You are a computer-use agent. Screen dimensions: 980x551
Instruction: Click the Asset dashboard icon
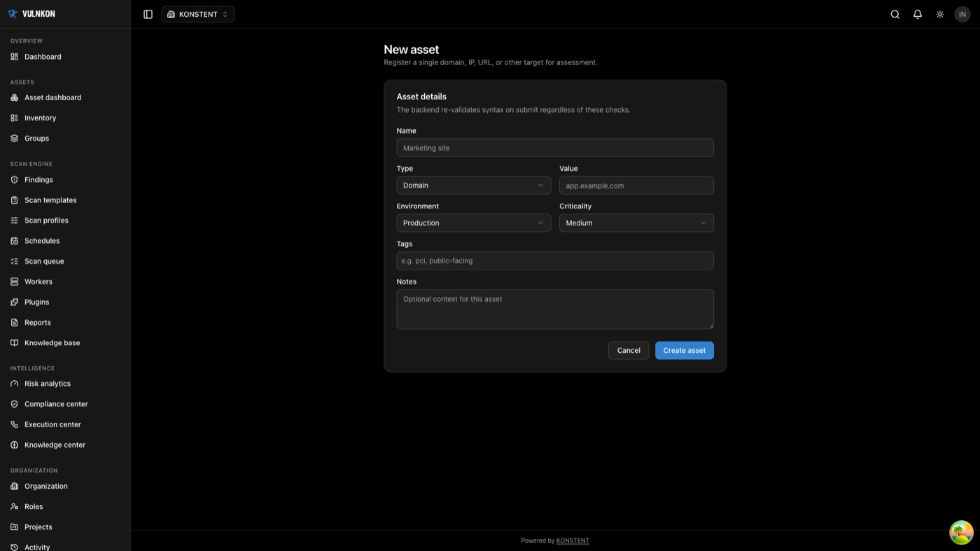[x=14, y=97]
